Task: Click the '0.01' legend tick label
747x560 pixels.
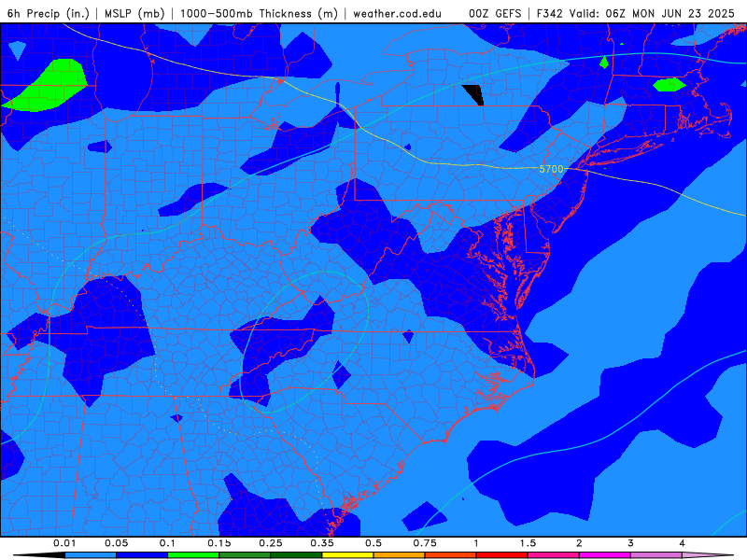Action: pyautogui.click(x=64, y=543)
